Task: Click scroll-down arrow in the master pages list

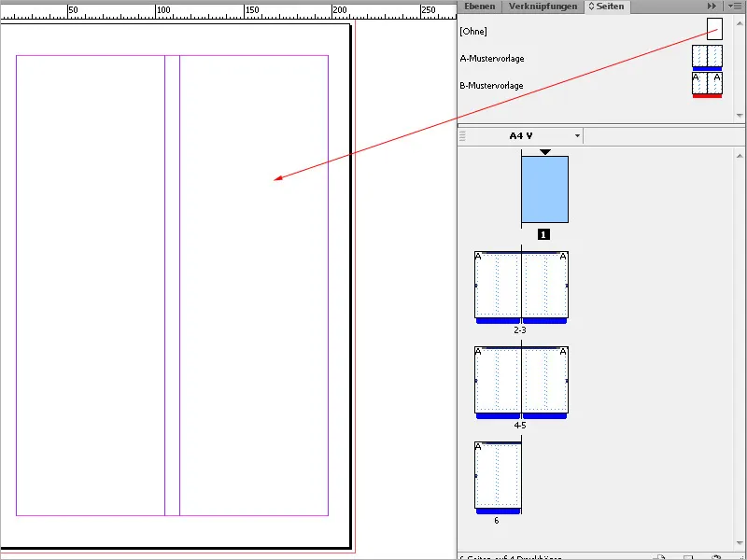Action: pyautogui.click(x=740, y=115)
